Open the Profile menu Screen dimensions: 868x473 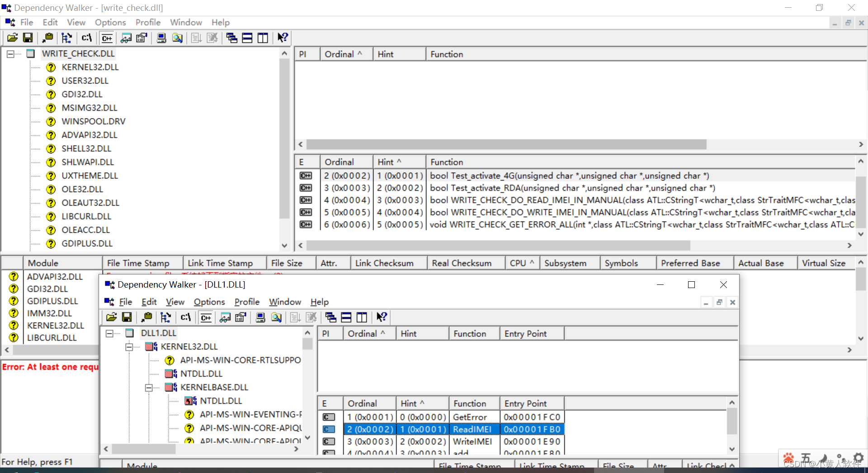pos(147,22)
